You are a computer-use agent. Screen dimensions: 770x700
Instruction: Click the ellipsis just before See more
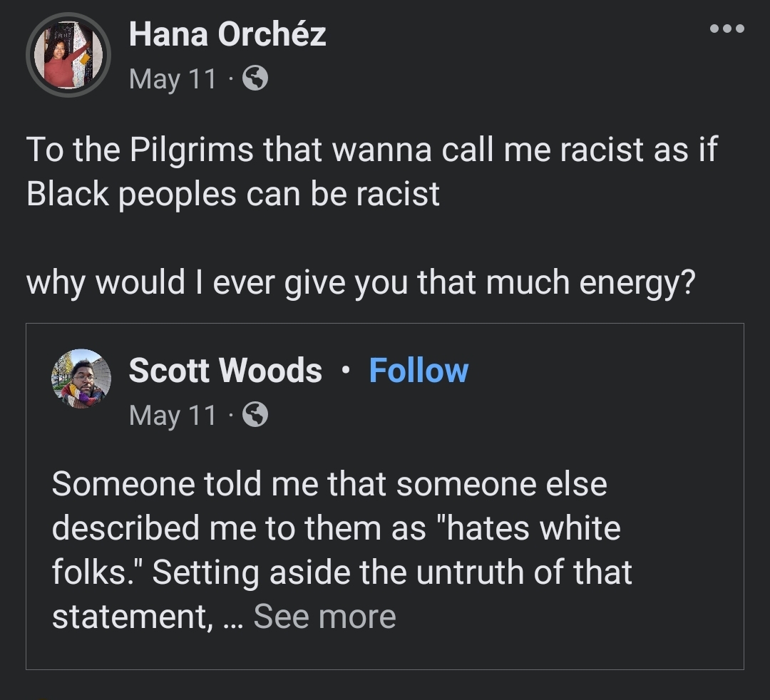click(x=232, y=617)
